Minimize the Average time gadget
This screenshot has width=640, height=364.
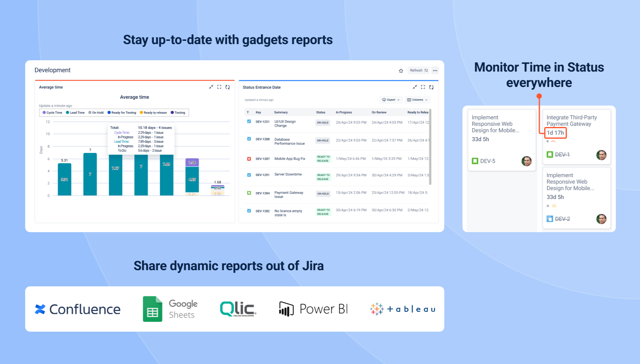click(x=211, y=87)
